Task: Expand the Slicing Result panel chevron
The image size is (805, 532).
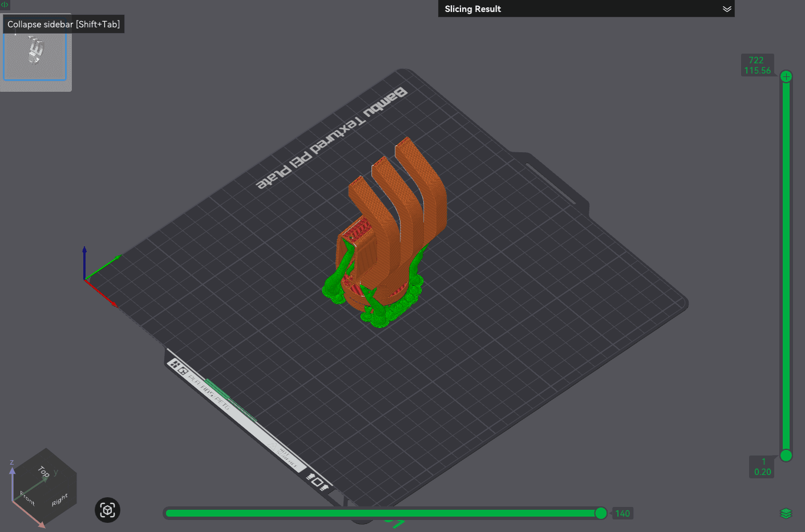Action: [727, 9]
